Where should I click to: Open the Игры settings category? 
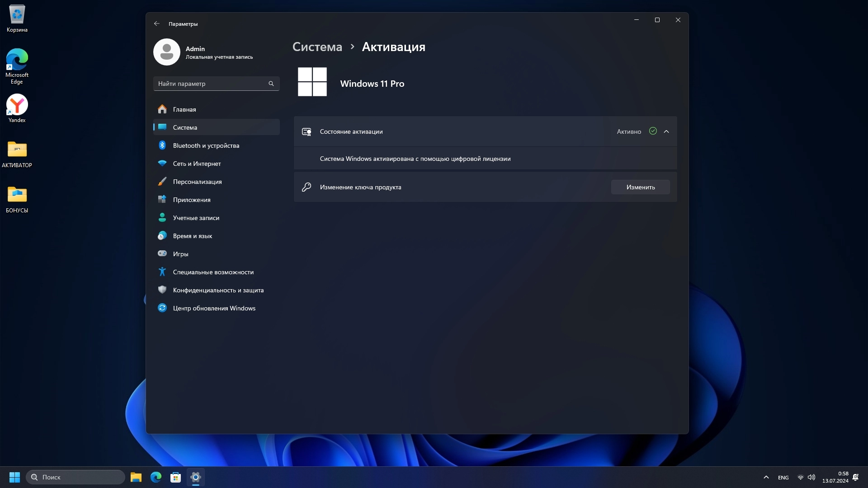pyautogui.click(x=180, y=254)
